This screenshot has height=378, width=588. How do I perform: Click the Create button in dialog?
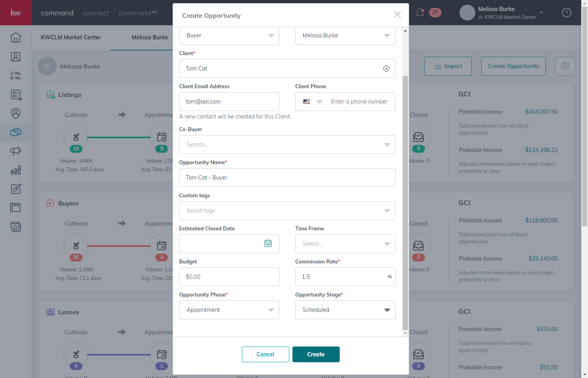(316, 354)
